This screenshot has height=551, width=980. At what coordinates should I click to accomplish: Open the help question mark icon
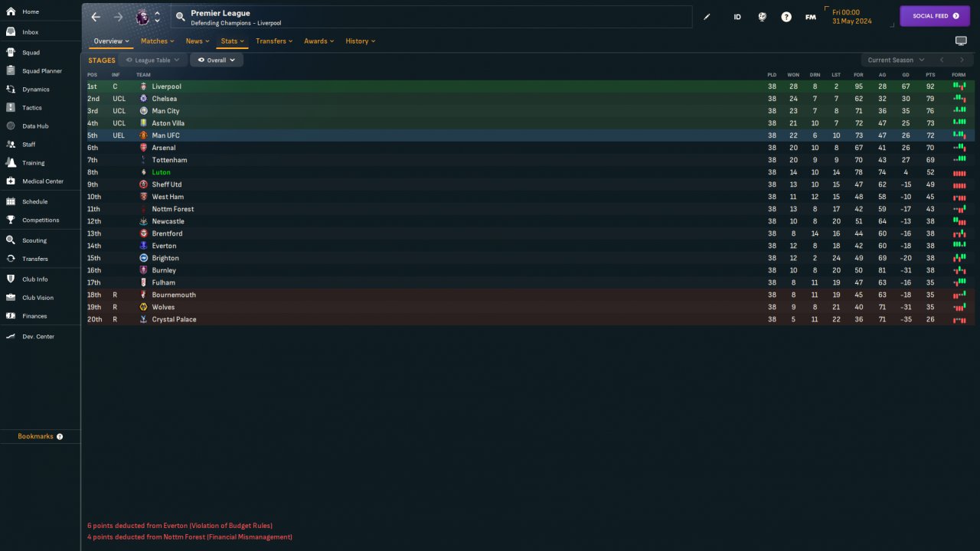point(786,17)
